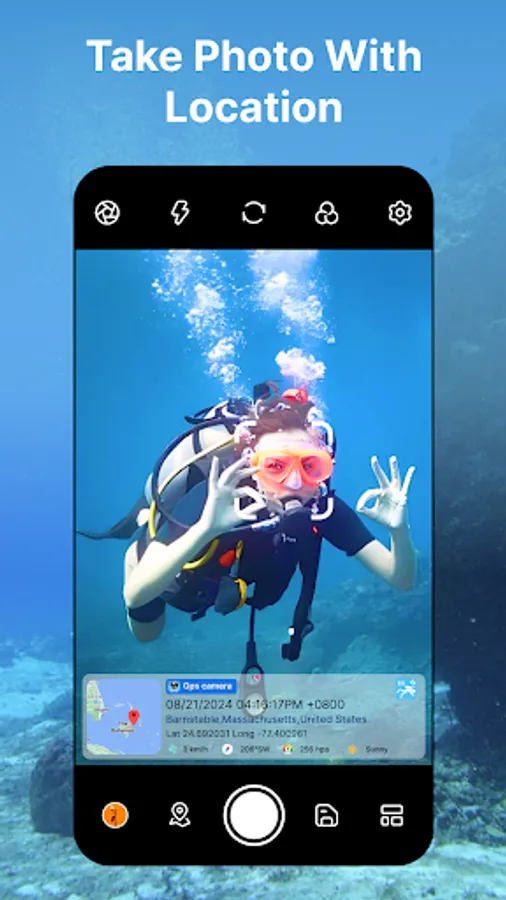Click the pressure gauge hpa icon
Image resolution: width=506 pixels, height=900 pixels.
tap(287, 749)
